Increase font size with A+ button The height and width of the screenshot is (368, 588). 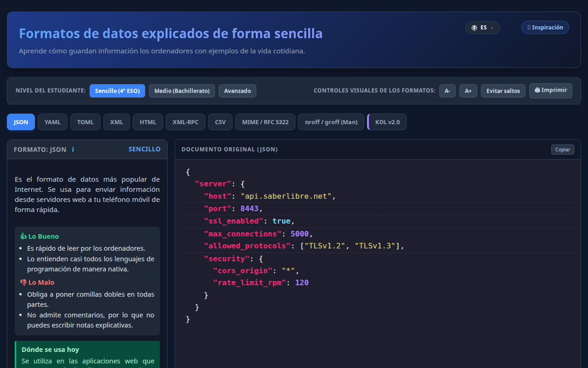click(x=468, y=91)
